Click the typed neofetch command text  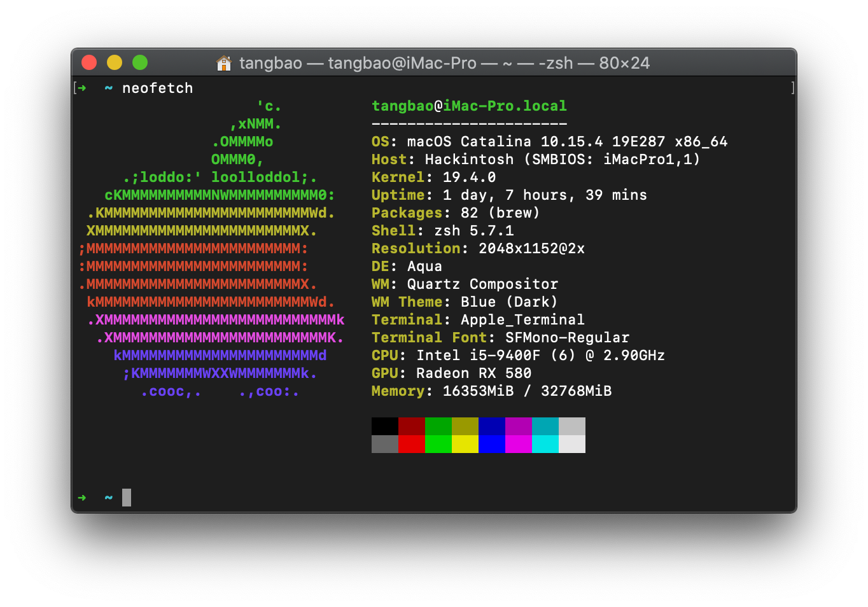pyautogui.click(x=157, y=88)
